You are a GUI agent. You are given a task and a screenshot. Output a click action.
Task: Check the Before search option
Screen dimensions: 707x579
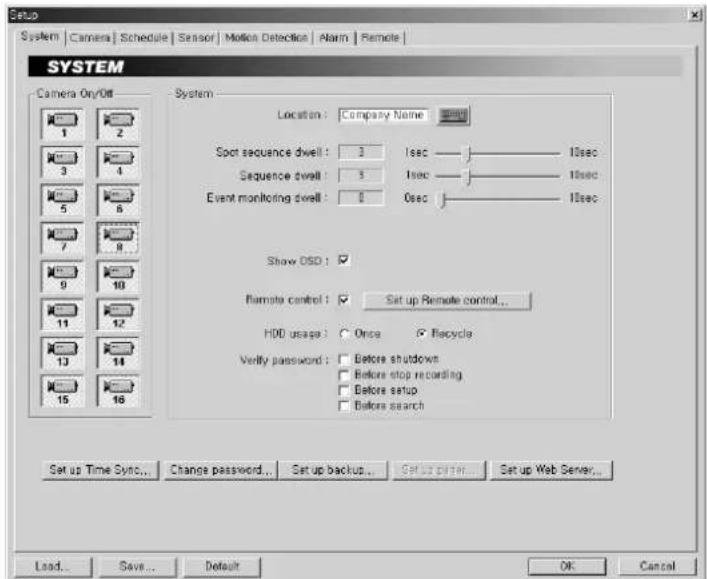344,405
